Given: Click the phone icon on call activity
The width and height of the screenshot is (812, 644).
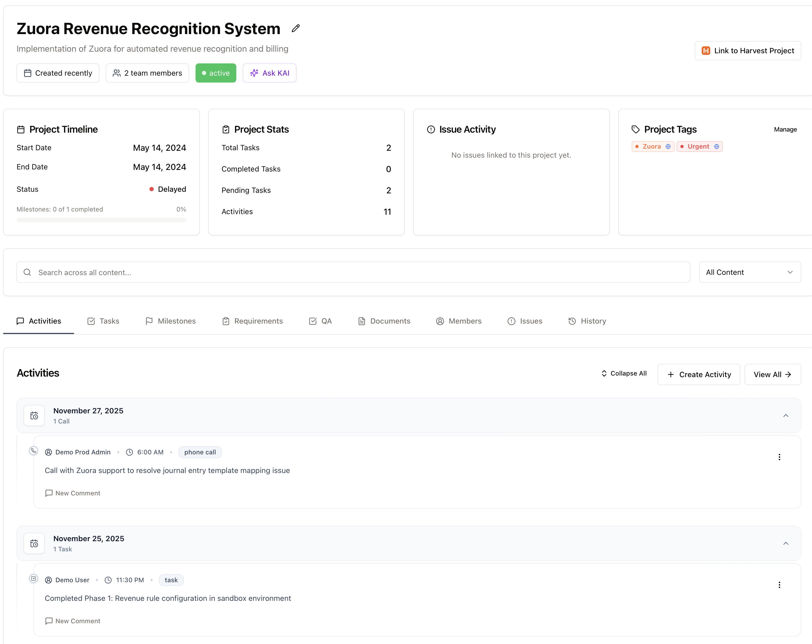Looking at the screenshot, I should (x=34, y=451).
